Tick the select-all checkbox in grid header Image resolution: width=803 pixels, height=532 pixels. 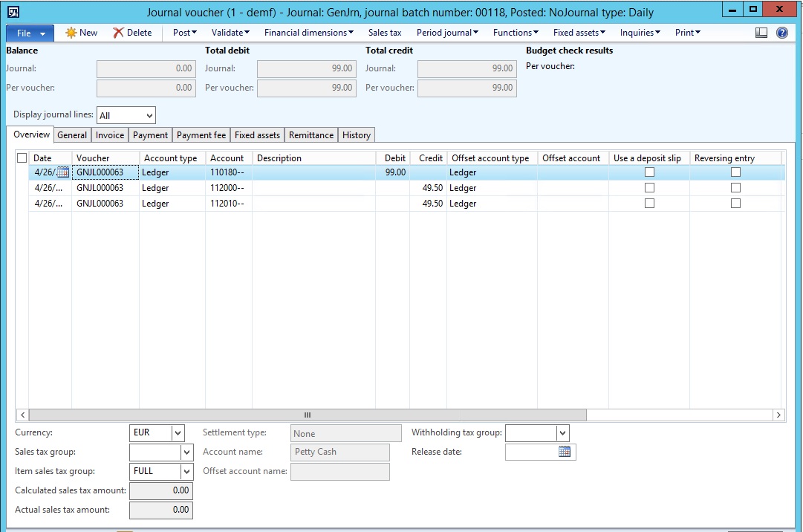point(22,158)
